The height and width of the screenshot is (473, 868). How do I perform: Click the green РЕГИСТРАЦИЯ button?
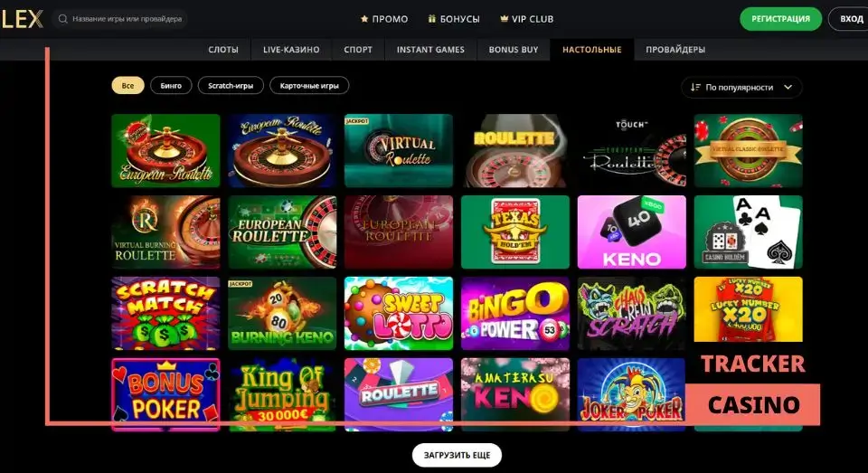[x=780, y=19]
